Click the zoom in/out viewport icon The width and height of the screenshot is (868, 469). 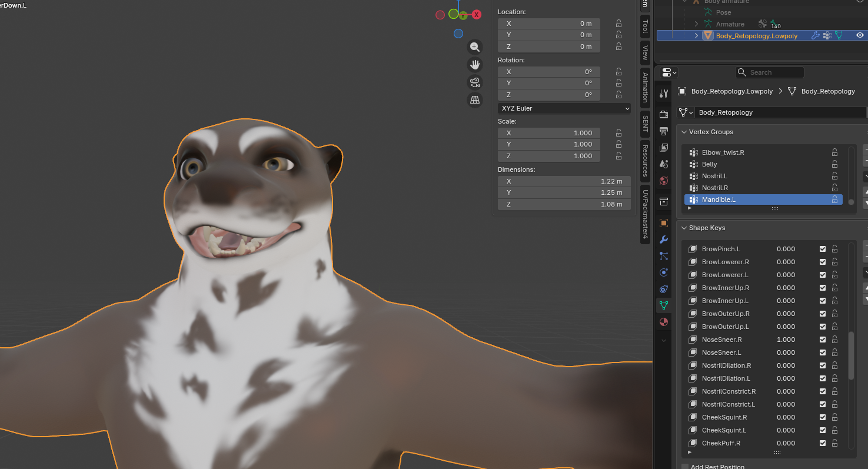point(475,47)
